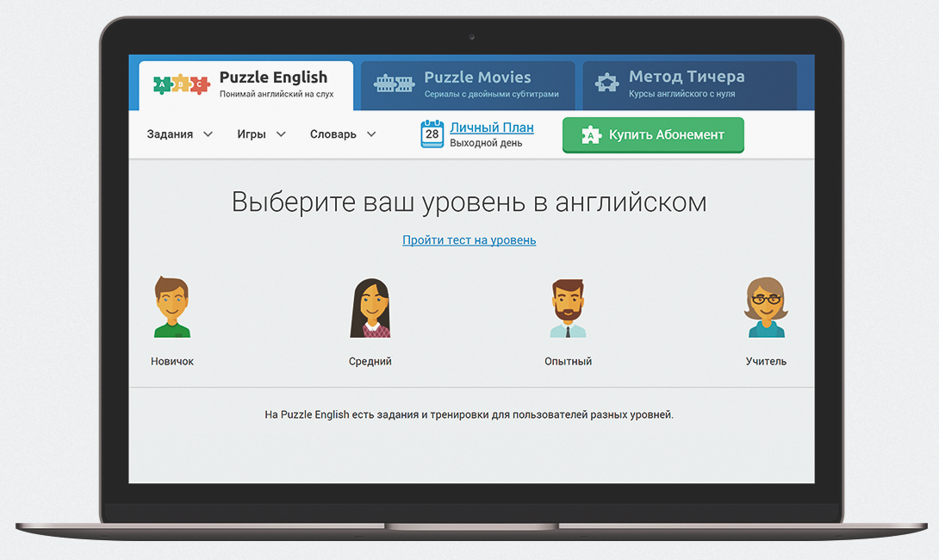
Task: Open the calendar icon showing 28
Action: pos(432,134)
